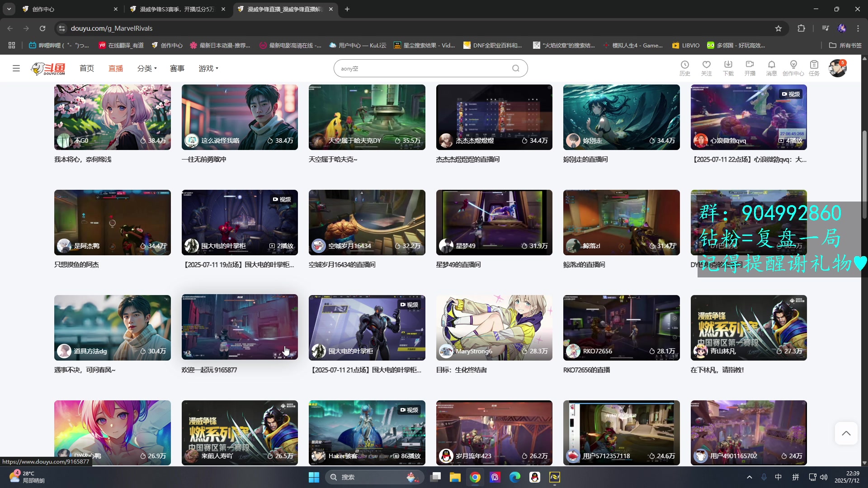This screenshot has width=868, height=488.
Task: Open the 鲸落zl stream thumbnail
Action: click(621, 222)
